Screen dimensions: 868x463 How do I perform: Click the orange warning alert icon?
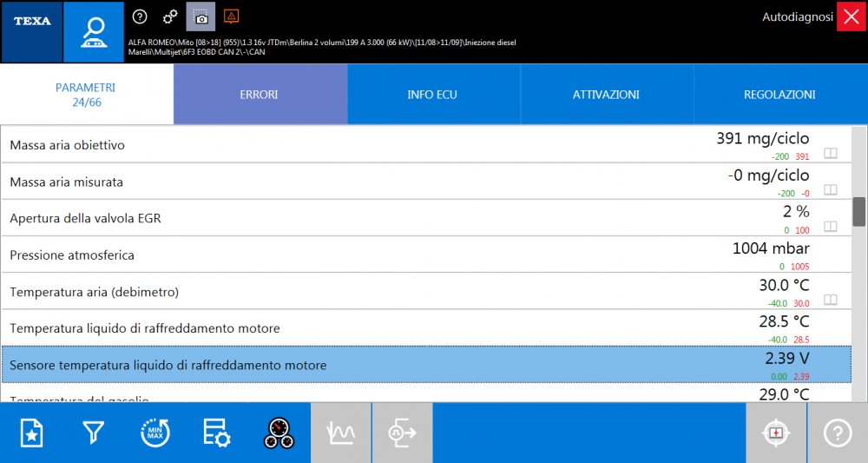pos(231,17)
